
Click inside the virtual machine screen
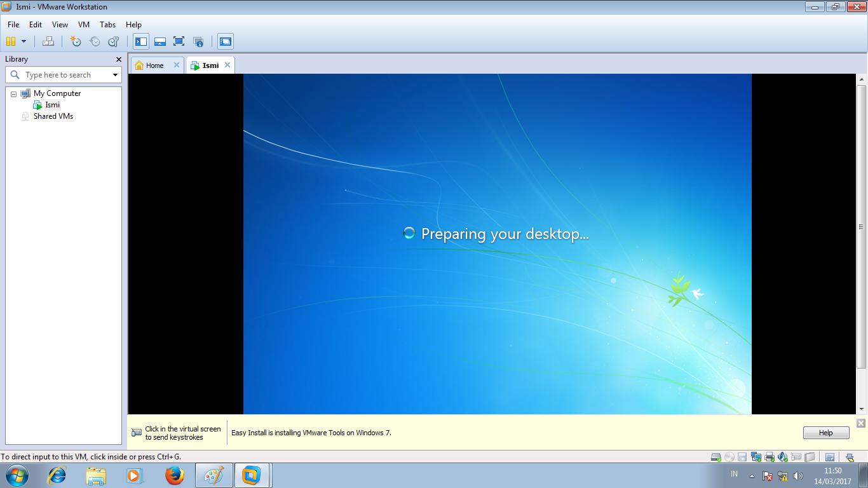(497, 244)
